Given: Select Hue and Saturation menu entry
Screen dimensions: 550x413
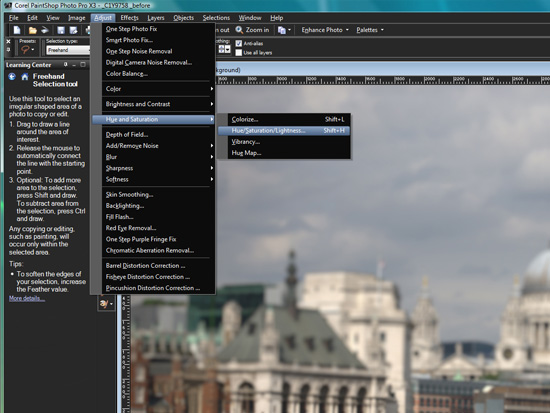Looking at the screenshot, I should click(x=153, y=120).
